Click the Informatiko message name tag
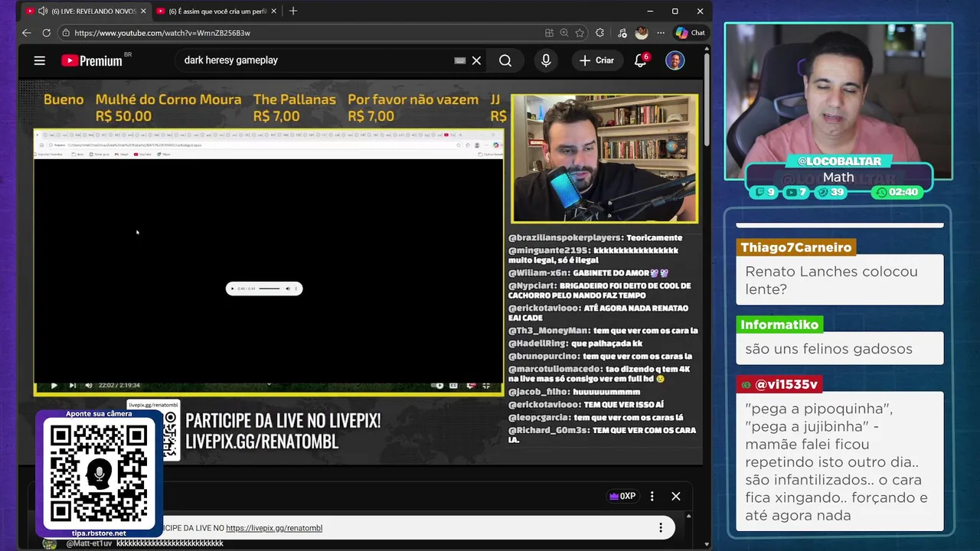980x551 pixels. pyautogui.click(x=779, y=324)
